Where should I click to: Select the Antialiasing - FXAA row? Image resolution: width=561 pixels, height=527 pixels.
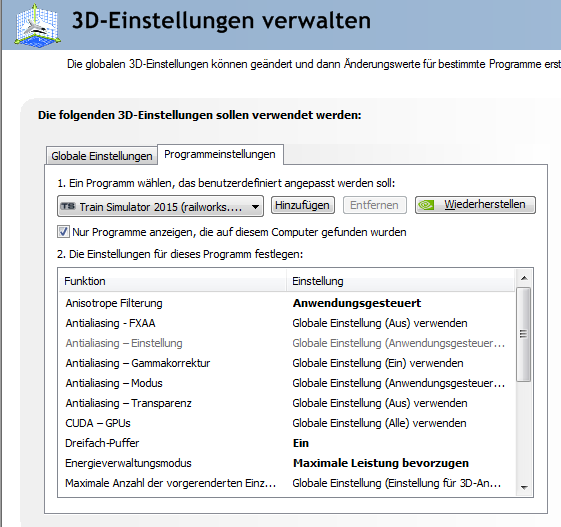tap(287, 323)
